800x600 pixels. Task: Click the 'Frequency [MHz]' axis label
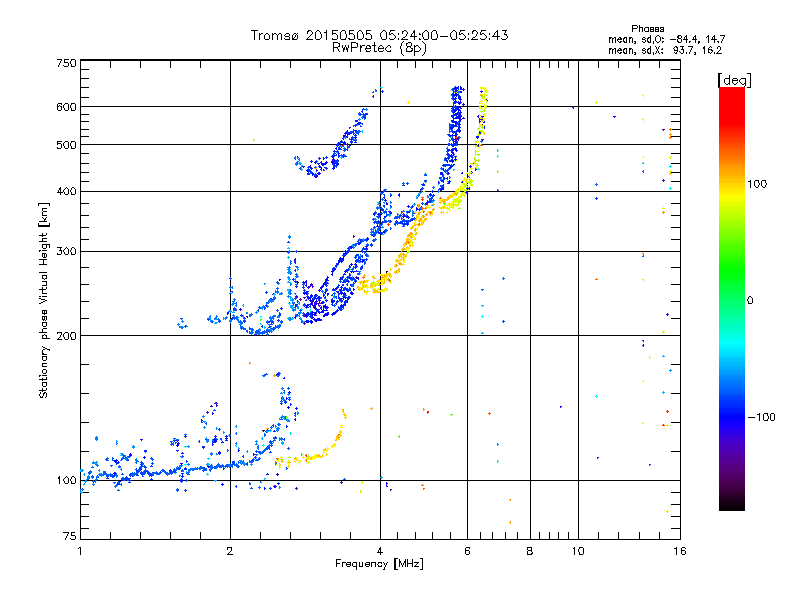tap(379, 564)
